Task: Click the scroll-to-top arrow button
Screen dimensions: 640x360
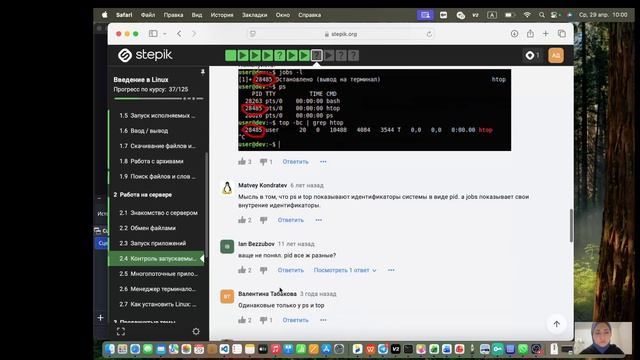Action: (556, 324)
